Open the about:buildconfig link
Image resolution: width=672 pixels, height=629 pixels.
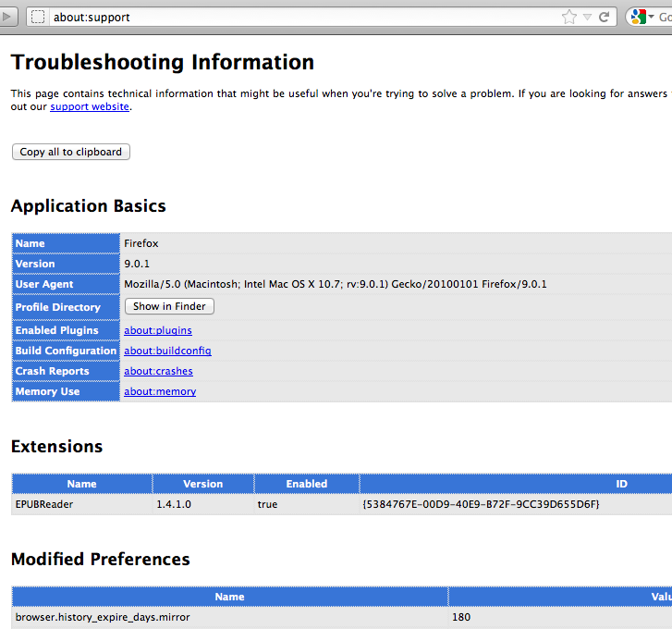pos(167,351)
